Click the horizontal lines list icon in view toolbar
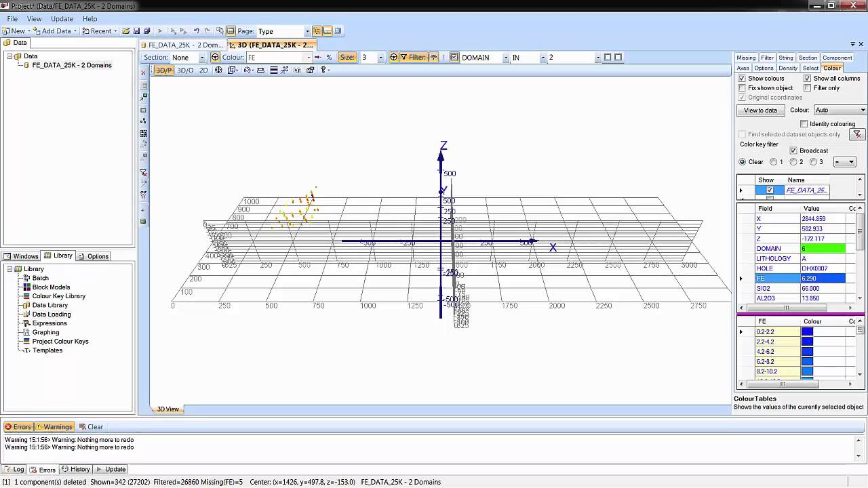Viewport: 868px width, 488px height. point(274,70)
